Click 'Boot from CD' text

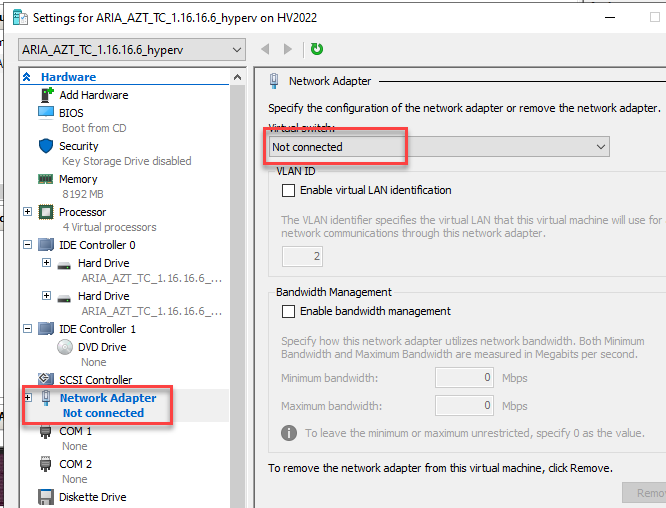click(x=94, y=128)
